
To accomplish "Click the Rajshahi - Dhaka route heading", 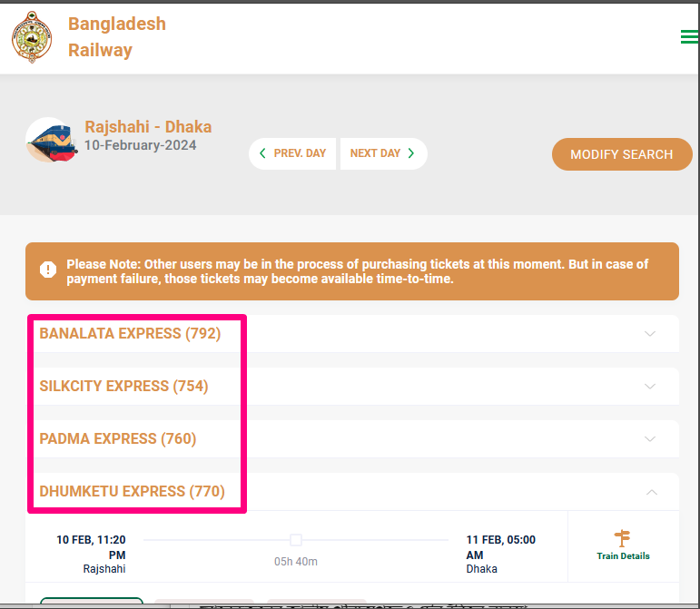I will pos(148,127).
